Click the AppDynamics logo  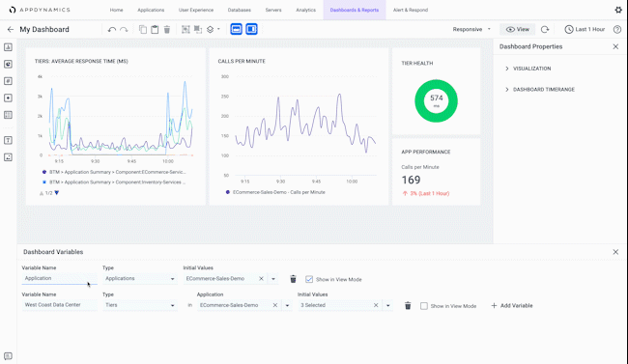[x=40, y=10]
